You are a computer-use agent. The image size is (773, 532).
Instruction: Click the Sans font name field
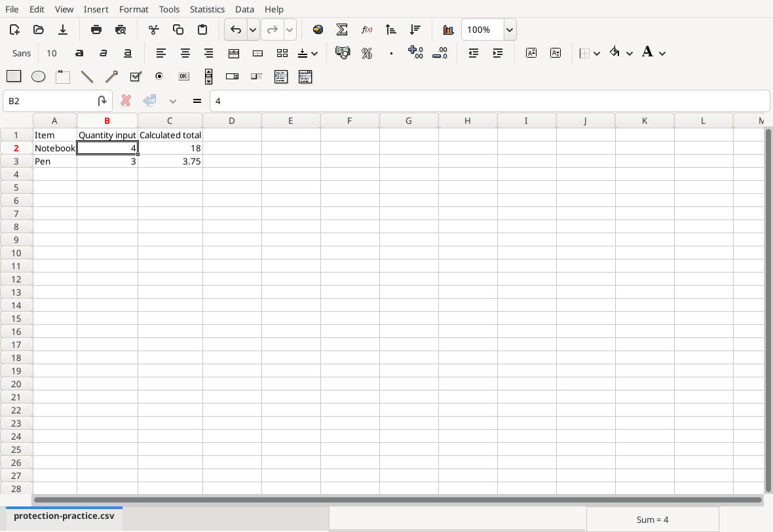click(22, 53)
